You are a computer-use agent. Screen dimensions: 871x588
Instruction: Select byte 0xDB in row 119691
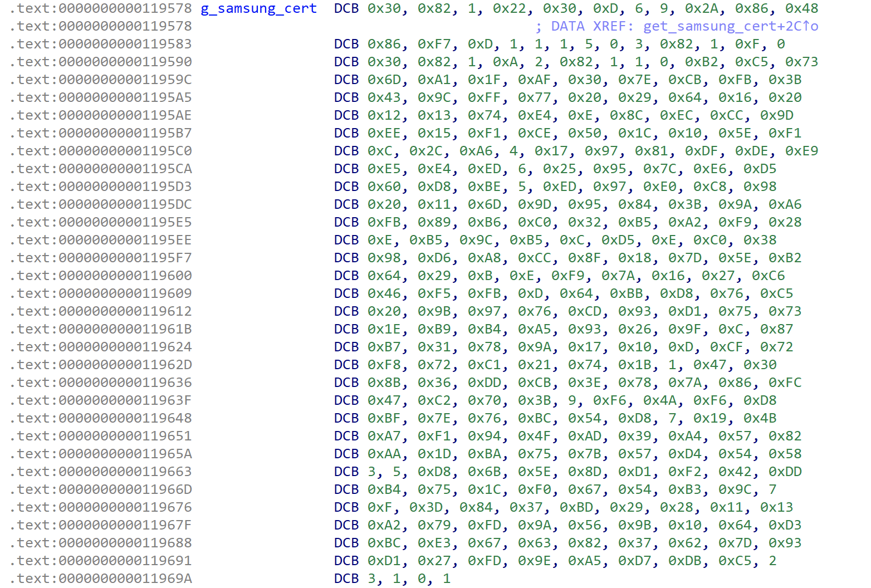(x=685, y=561)
